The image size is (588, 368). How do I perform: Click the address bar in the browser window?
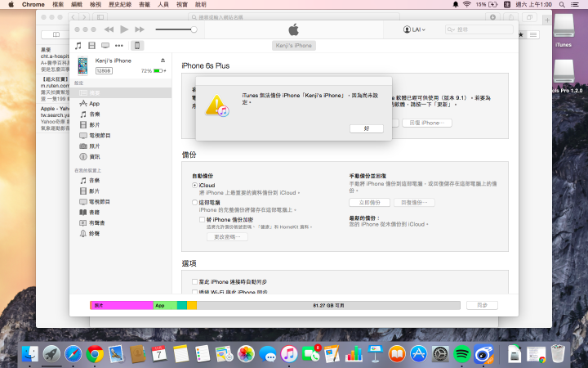294,17
